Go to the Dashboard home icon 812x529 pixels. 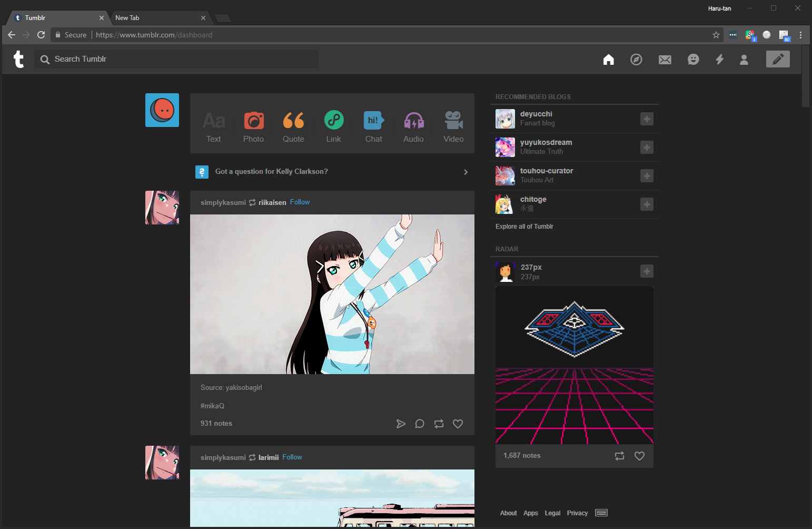609,60
